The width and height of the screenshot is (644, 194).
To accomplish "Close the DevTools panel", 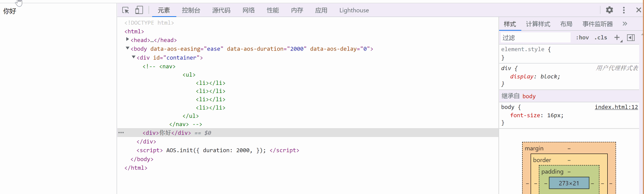I will (639, 10).
